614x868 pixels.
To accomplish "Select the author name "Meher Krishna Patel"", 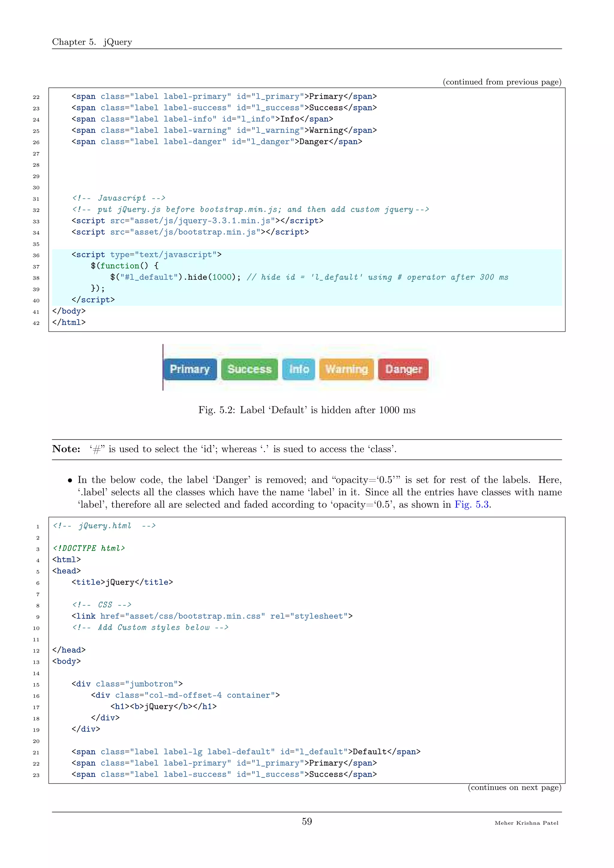I will [526, 823].
